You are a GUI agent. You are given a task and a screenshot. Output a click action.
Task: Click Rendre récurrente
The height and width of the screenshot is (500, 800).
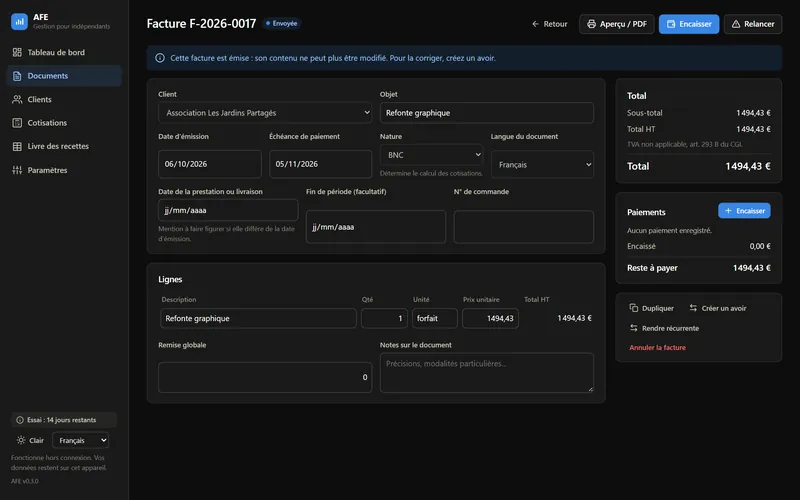(x=664, y=328)
